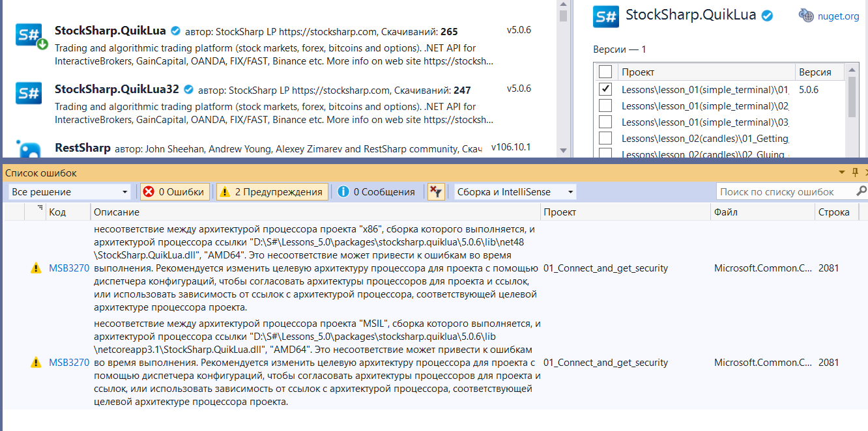868x431 pixels.
Task: Open MSB3270 code link for "MSIL" warning
Action: tap(68, 362)
